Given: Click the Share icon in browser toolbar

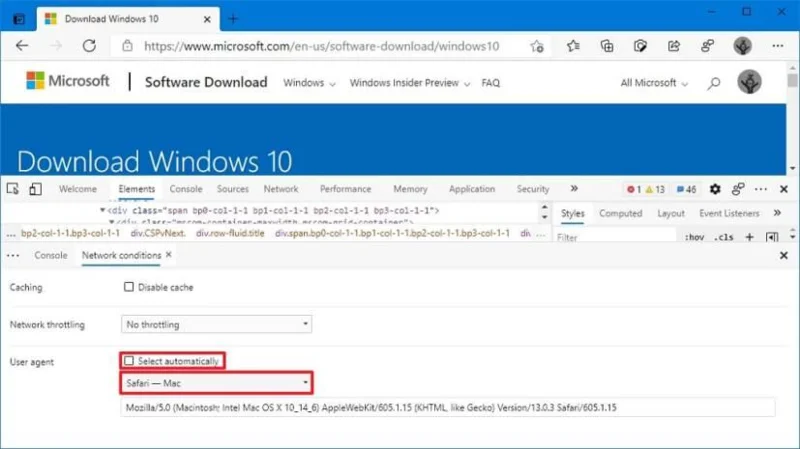Looking at the screenshot, I should coord(674,46).
